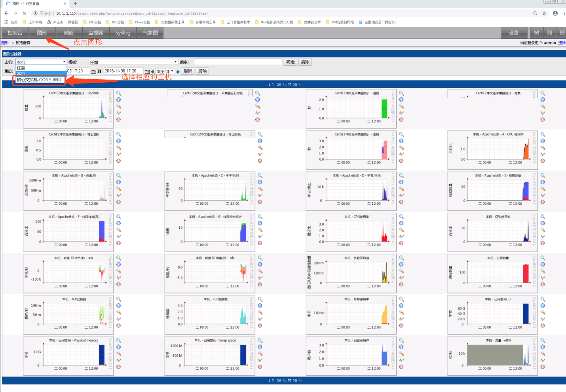Screen dimensions: 566x392
Task: Open the 本机 已登录用户 graph thumbnail
Action: point(351,355)
